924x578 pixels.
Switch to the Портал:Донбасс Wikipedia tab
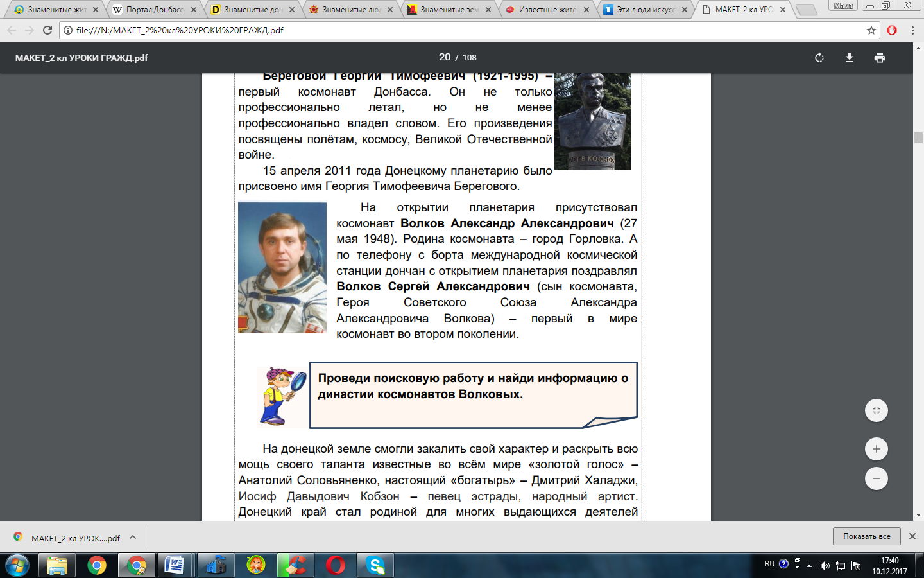pyautogui.click(x=154, y=10)
